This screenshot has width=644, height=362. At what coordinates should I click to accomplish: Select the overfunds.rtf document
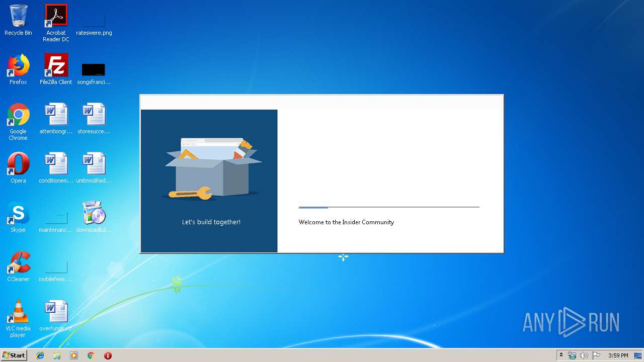[x=56, y=316]
